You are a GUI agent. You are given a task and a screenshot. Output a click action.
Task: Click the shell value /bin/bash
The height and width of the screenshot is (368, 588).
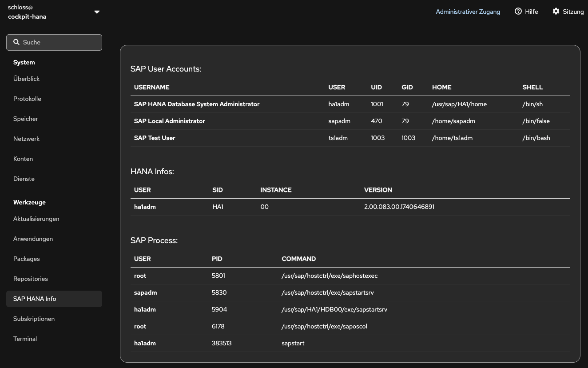[536, 138]
